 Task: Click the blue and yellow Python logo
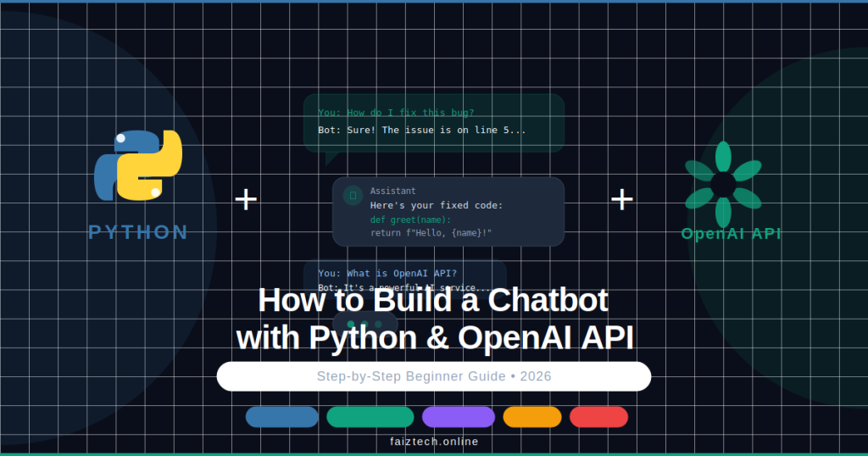pyautogui.click(x=138, y=165)
